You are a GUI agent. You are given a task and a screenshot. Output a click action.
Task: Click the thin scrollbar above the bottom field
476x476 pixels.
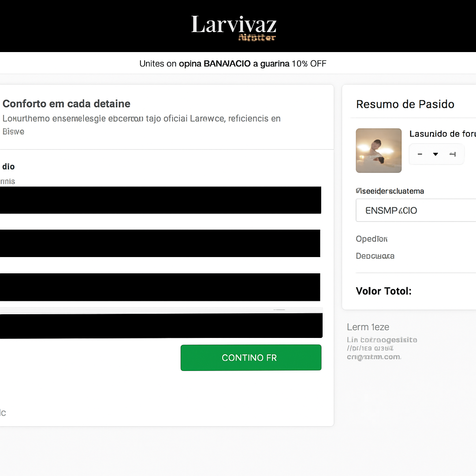tap(279, 309)
